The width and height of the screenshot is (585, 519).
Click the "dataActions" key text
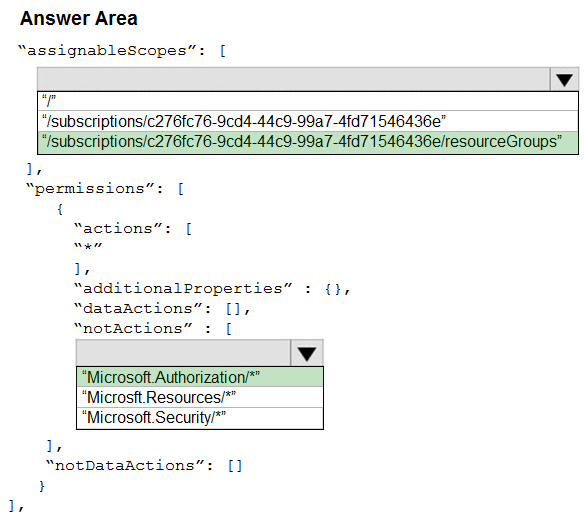coord(138,309)
